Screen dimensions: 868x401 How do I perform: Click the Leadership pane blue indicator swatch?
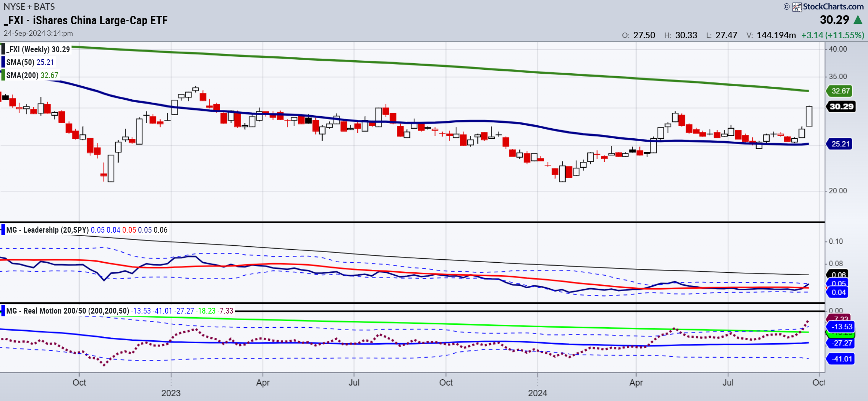(x=3, y=230)
